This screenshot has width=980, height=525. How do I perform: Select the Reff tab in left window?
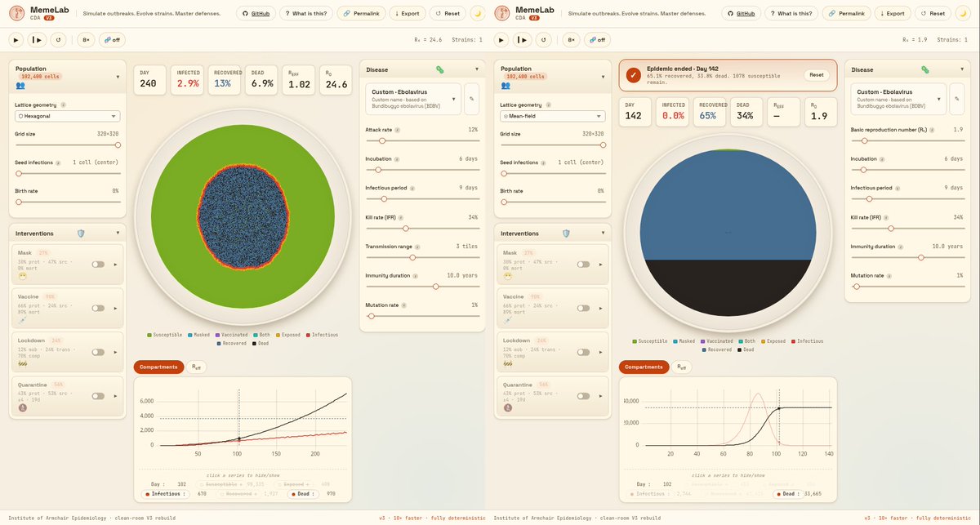[x=197, y=367]
